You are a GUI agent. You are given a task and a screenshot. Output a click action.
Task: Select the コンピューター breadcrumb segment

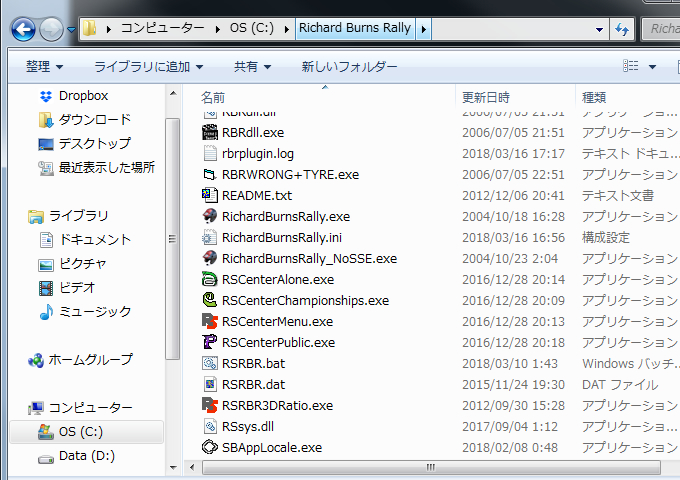tap(162, 29)
